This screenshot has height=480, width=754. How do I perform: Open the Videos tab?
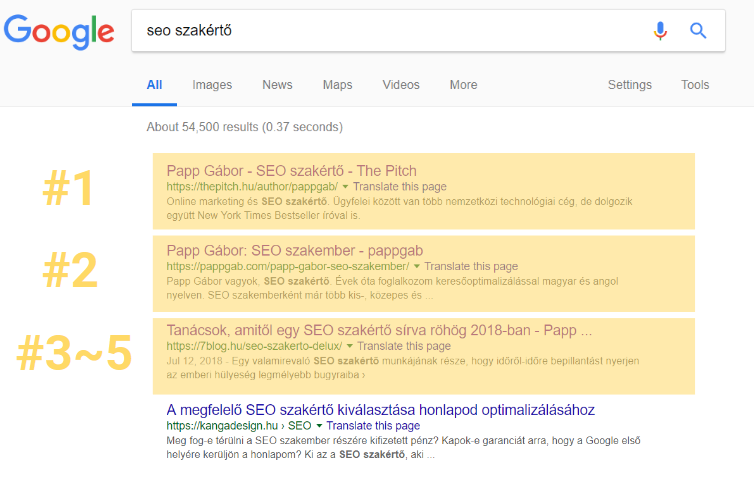coord(401,85)
